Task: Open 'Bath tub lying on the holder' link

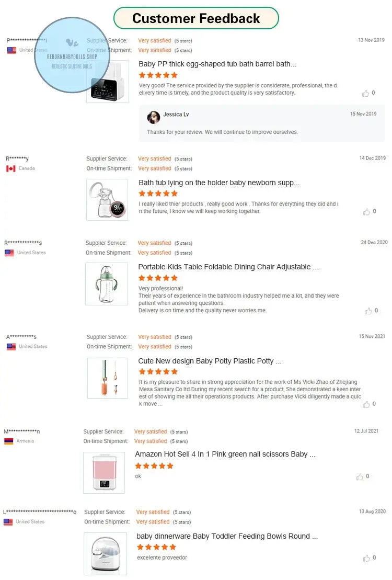Action: (219, 183)
